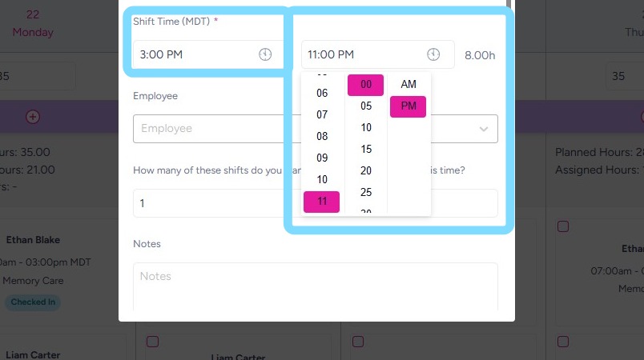Image resolution: width=644 pixels, height=360 pixels.
Task: Click the shift start time field showing 3:00 PM
Action: (x=196, y=54)
